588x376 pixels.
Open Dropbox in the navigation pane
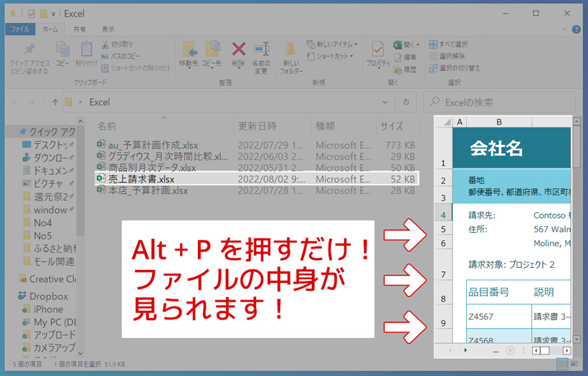click(43, 297)
